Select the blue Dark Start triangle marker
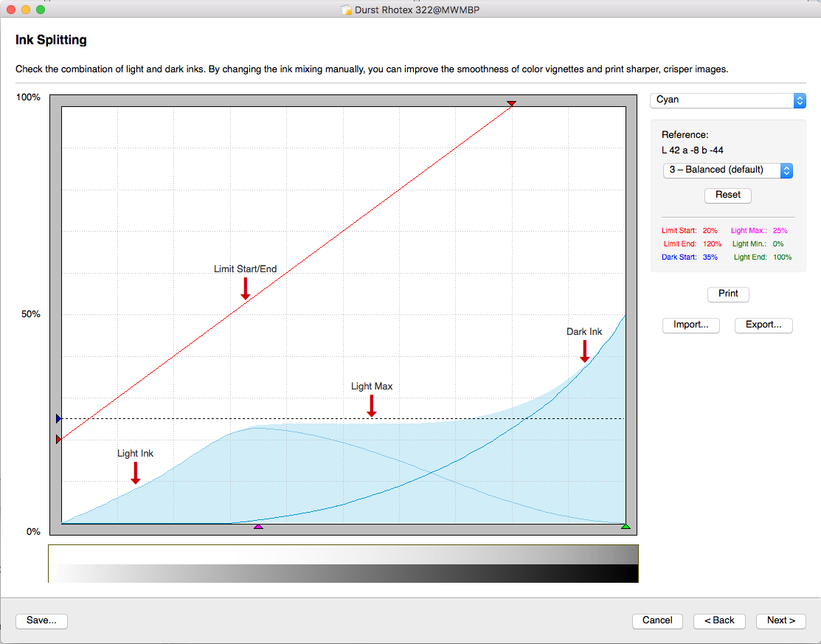Screen dimensions: 821x644 tap(58, 419)
